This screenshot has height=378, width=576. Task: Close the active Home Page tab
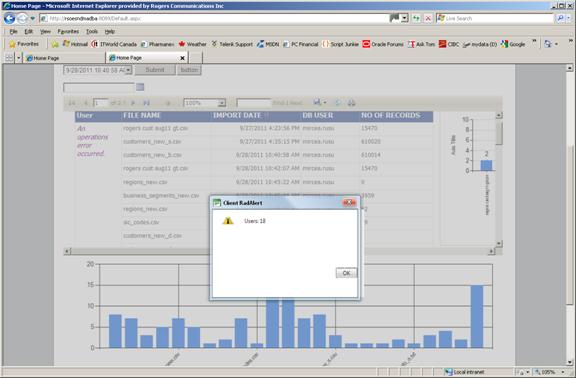(182, 58)
